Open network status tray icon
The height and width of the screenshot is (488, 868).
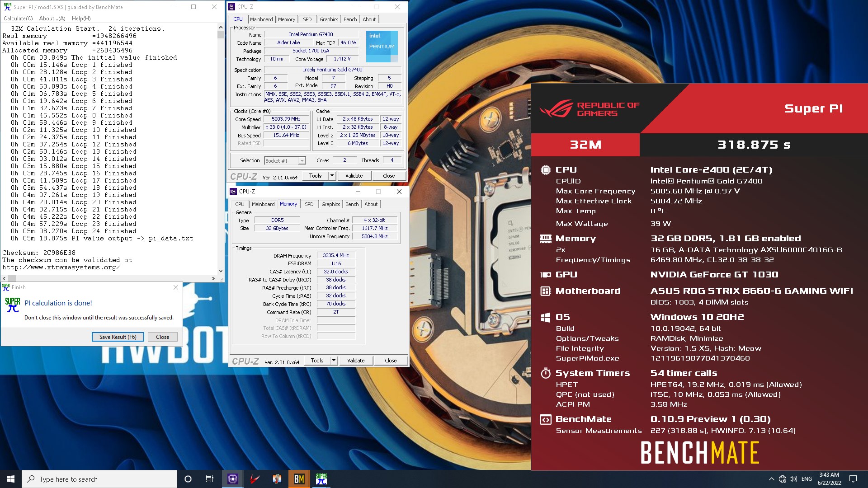tap(783, 479)
